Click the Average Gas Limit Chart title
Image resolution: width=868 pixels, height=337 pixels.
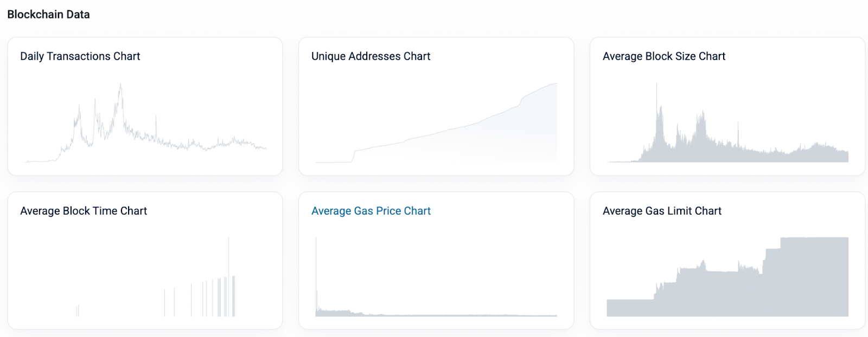[662, 211]
